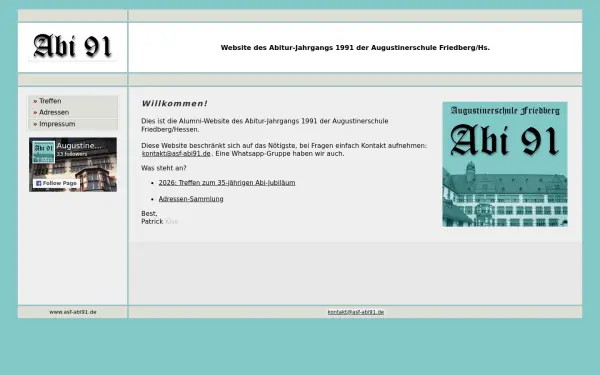Click the Willkommen! heading
Screen dimensions: 600x375
click(x=174, y=104)
